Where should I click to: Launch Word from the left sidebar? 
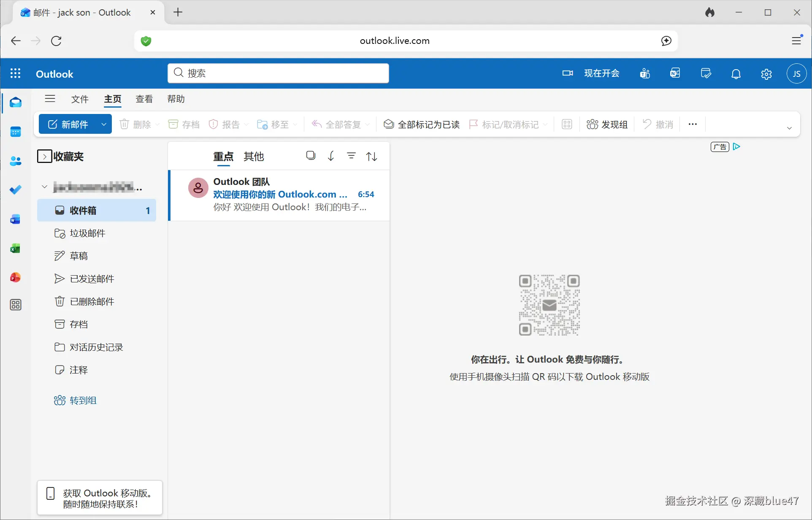click(16, 219)
